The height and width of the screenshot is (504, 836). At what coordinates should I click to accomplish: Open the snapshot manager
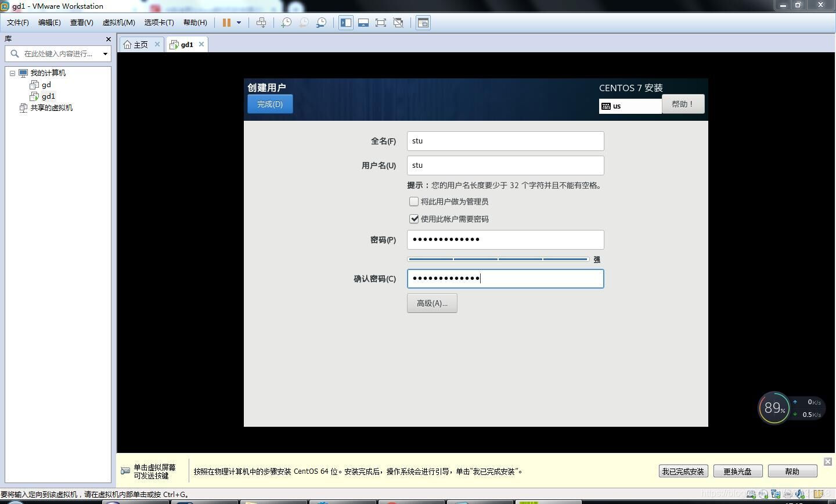pyautogui.click(x=321, y=23)
